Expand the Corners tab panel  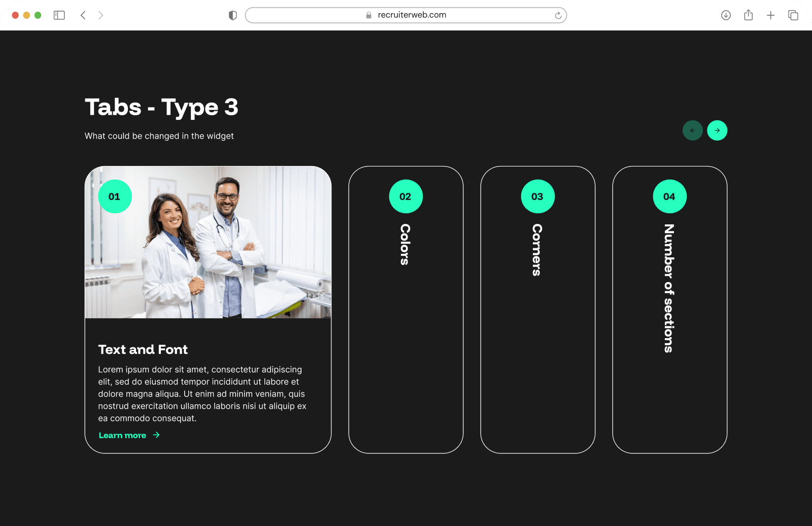[537, 250]
